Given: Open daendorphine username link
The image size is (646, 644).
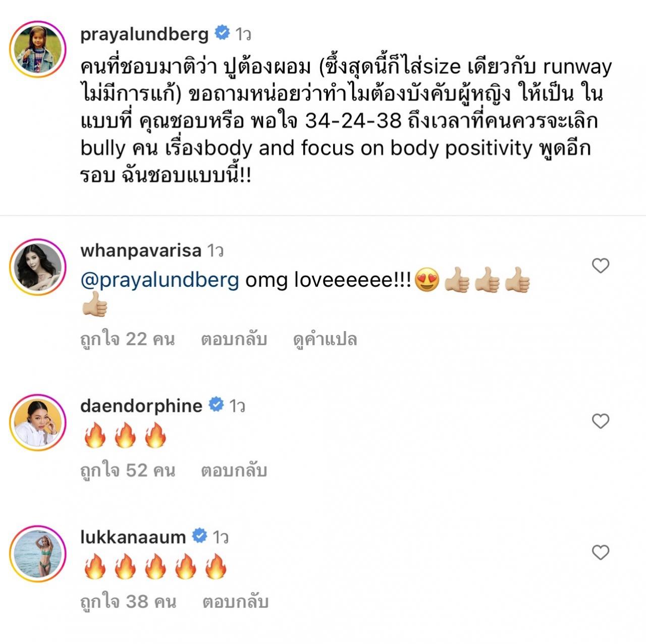Looking at the screenshot, I should pos(141,406).
